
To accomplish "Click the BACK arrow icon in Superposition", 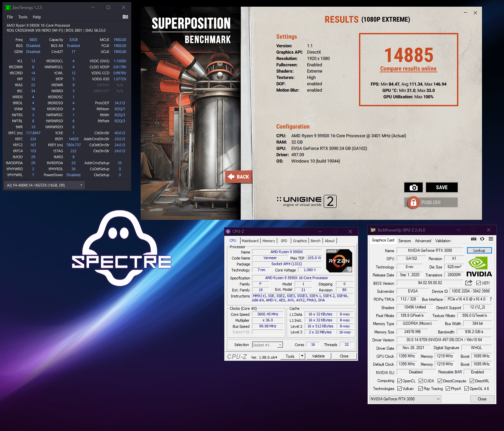I will tap(231, 177).
